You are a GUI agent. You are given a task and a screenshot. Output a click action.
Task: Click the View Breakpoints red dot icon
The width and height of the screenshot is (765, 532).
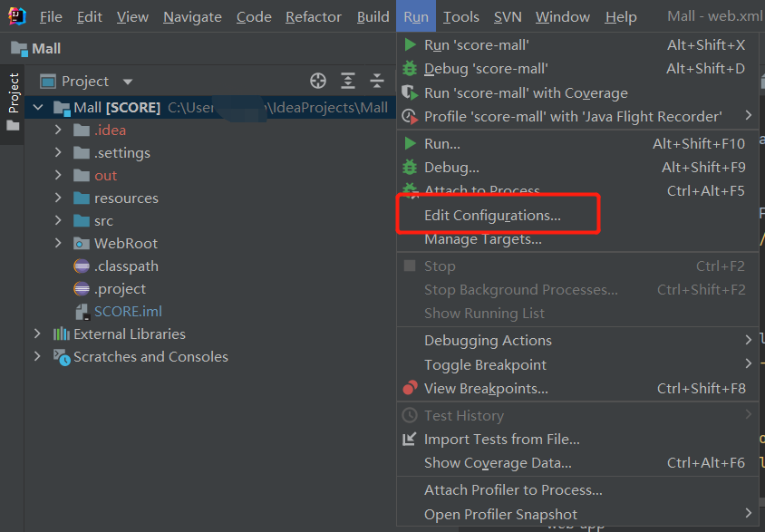(x=410, y=389)
